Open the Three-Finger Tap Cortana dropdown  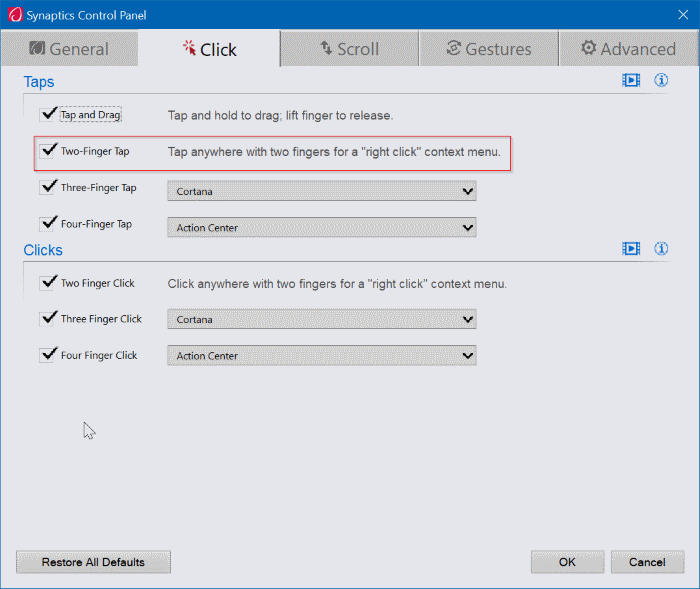[x=322, y=191]
